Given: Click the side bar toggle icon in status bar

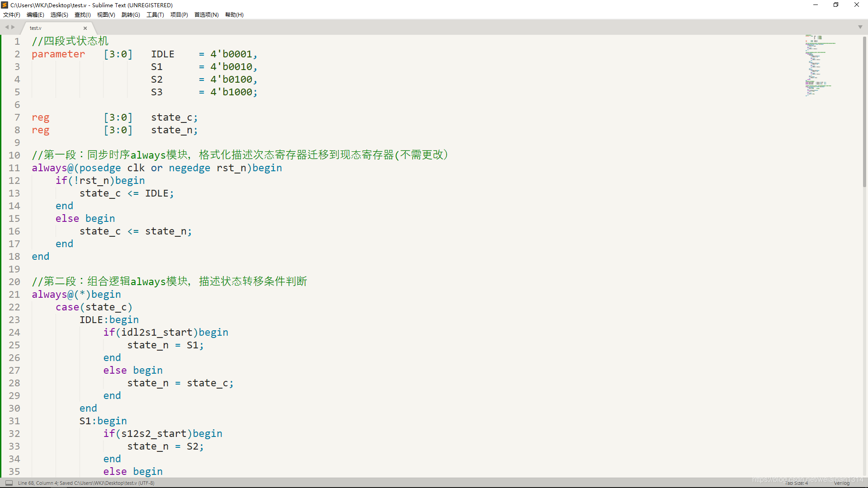Looking at the screenshot, I should [9, 483].
